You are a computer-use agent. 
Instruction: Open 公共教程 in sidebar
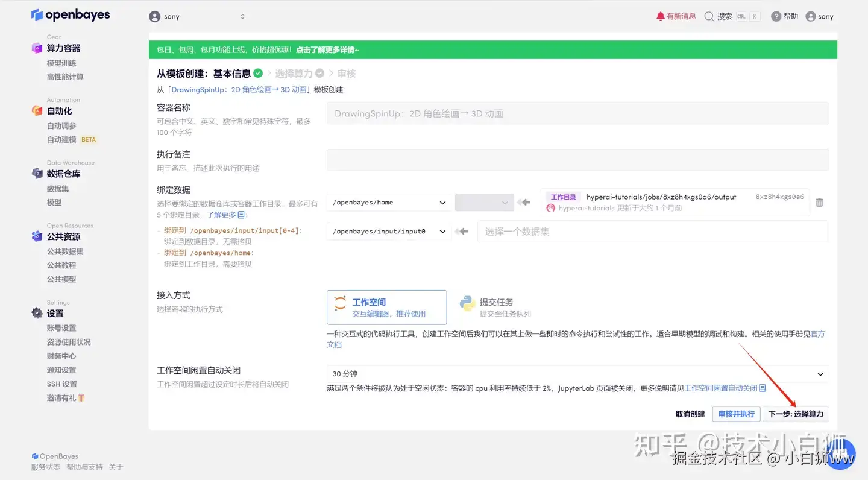(x=61, y=265)
